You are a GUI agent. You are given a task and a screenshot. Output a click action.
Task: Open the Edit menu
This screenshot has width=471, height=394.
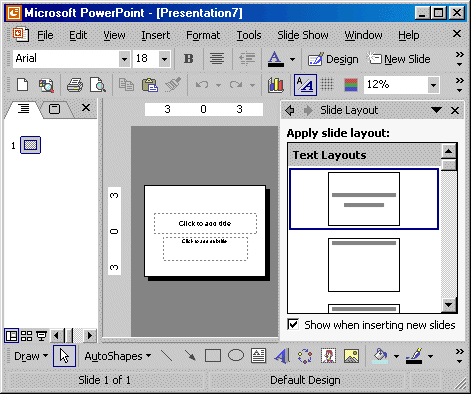pyautogui.click(x=78, y=35)
